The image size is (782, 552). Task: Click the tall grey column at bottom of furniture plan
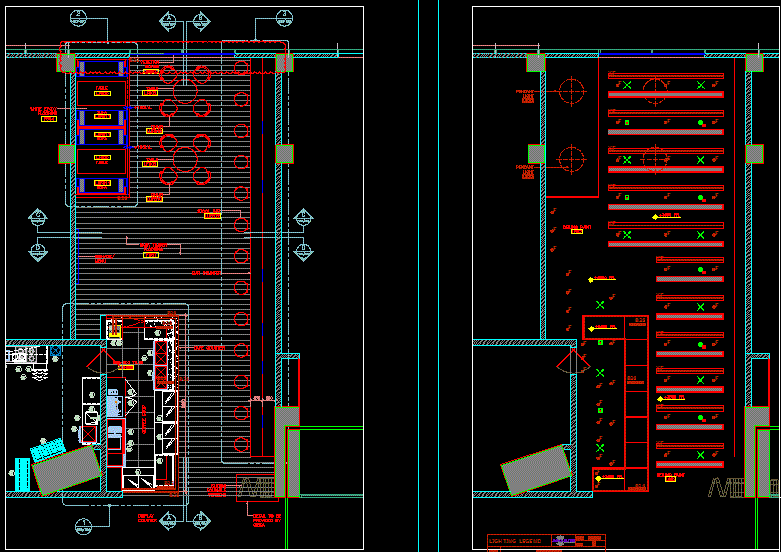click(x=286, y=449)
